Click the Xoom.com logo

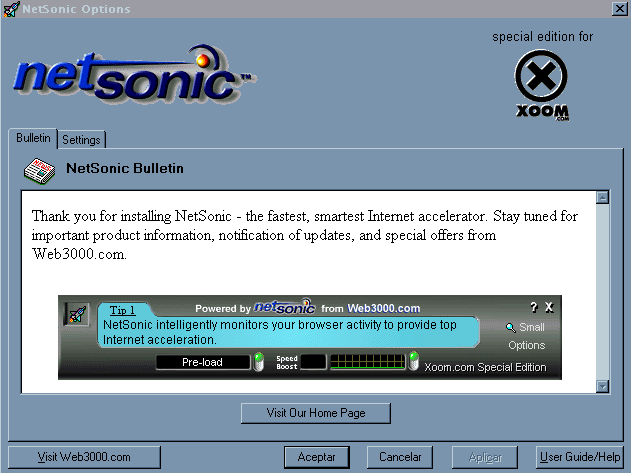pyautogui.click(x=542, y=85)
